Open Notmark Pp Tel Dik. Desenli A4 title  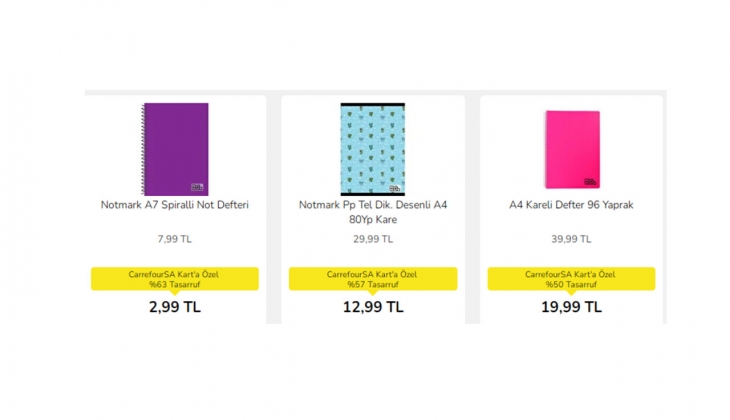373,205
